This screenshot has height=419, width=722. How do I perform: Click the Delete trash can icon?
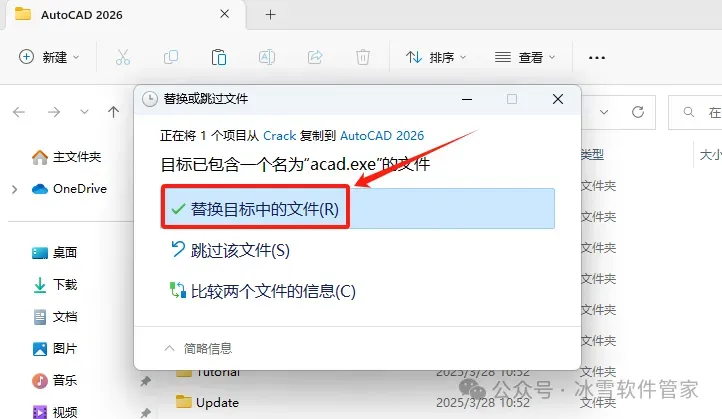tap(363, 57)
